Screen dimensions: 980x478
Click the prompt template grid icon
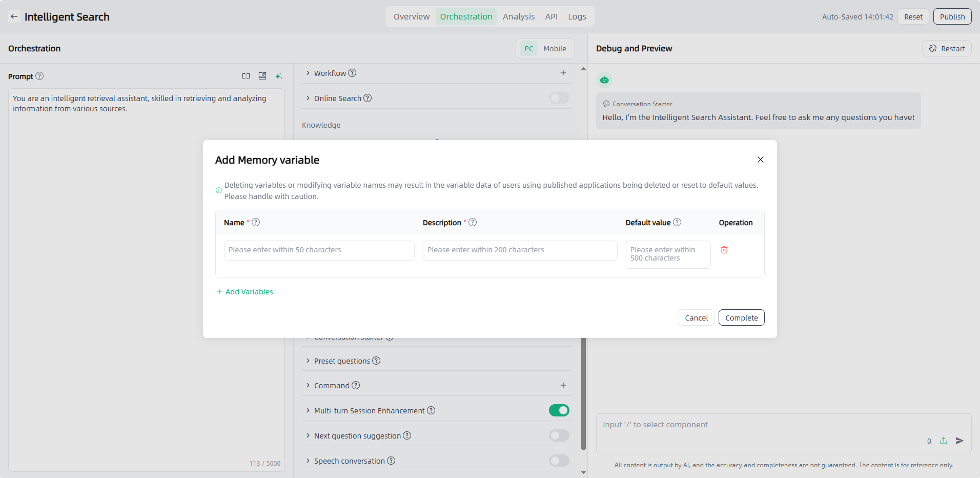[x=262, y=76]
